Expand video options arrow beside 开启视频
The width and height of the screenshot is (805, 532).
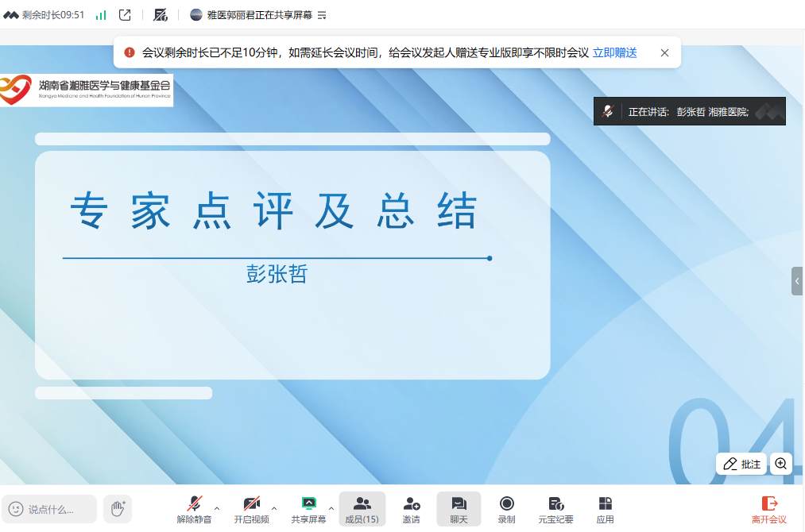pyautogui.click(x=274, y=508)
